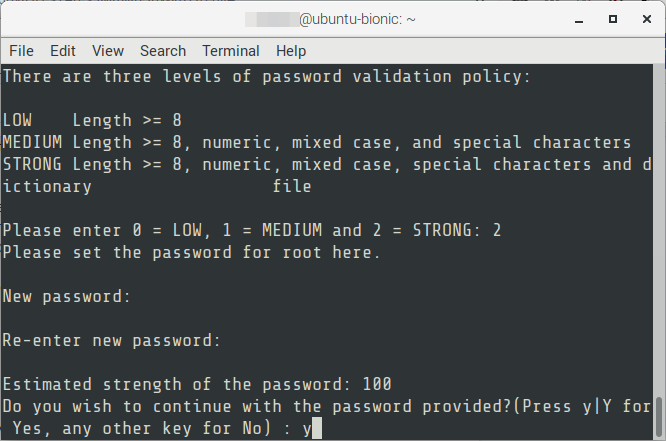Maximize the terminal window
666x441 pixels.
tap(612, 19)
